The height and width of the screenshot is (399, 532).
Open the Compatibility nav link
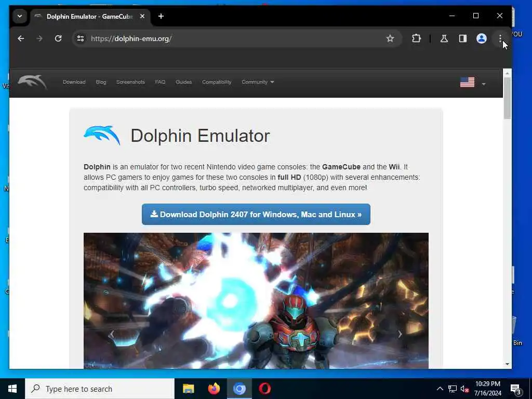pos(217,82)
